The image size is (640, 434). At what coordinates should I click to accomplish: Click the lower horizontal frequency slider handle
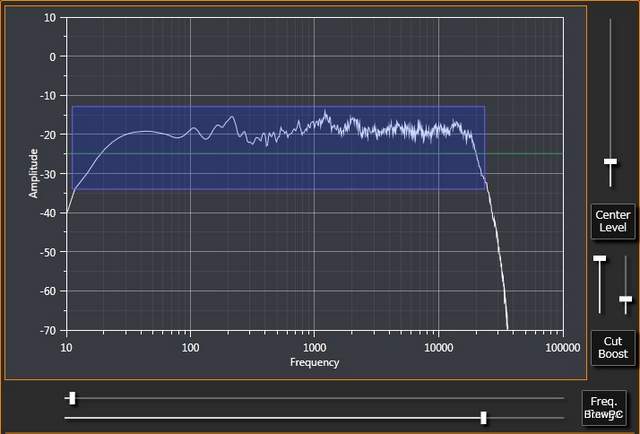(483, 417)
